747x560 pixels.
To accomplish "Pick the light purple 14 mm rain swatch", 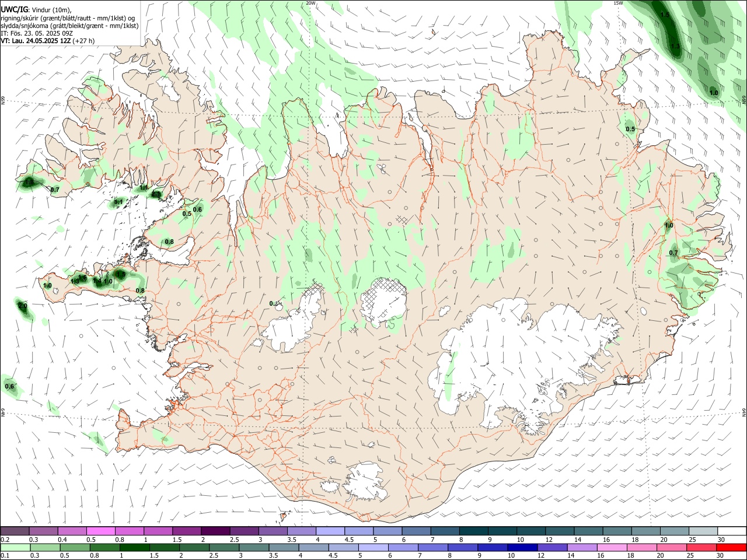I will (582, 547).
